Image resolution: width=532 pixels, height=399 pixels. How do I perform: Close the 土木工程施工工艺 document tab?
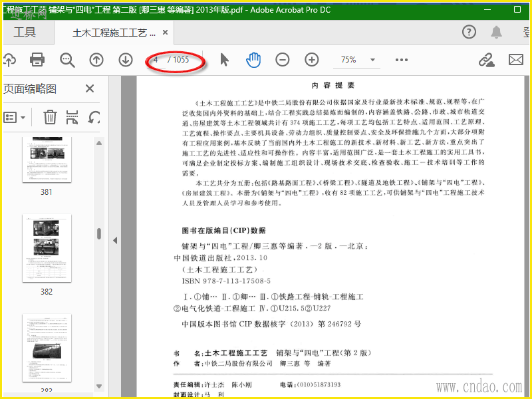click(x=165, y=32)
